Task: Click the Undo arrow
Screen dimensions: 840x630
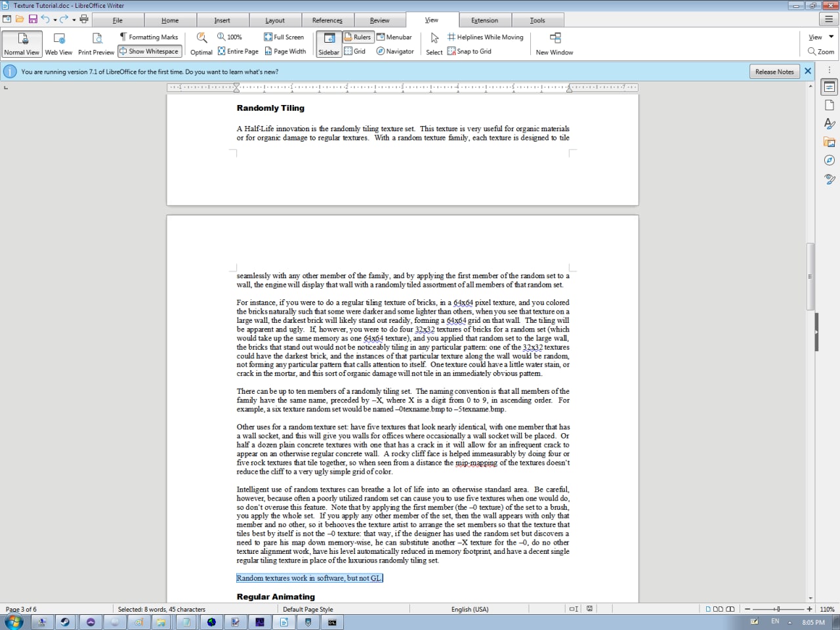Action: click(45, 19)
